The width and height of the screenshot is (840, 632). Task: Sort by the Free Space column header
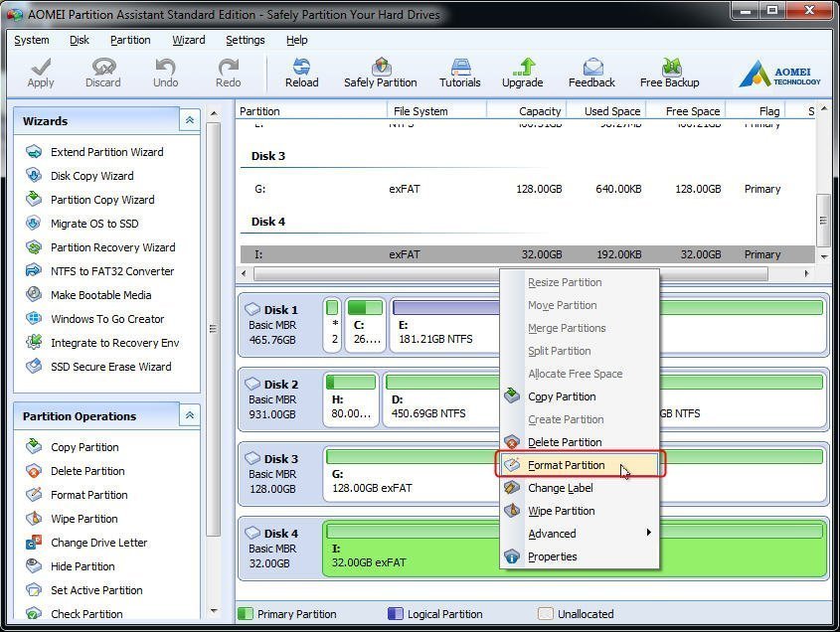coord(686,111)
